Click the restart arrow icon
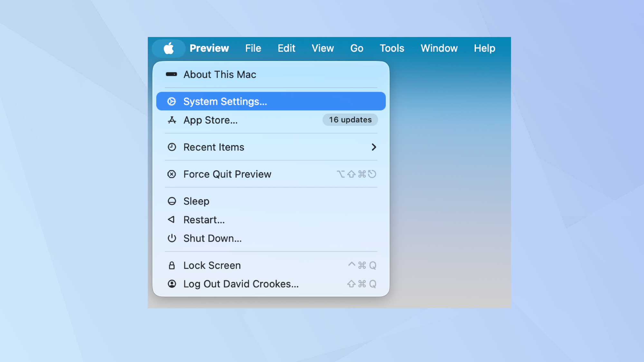This screenshot has width=644, height=362. tap(172, 219)
